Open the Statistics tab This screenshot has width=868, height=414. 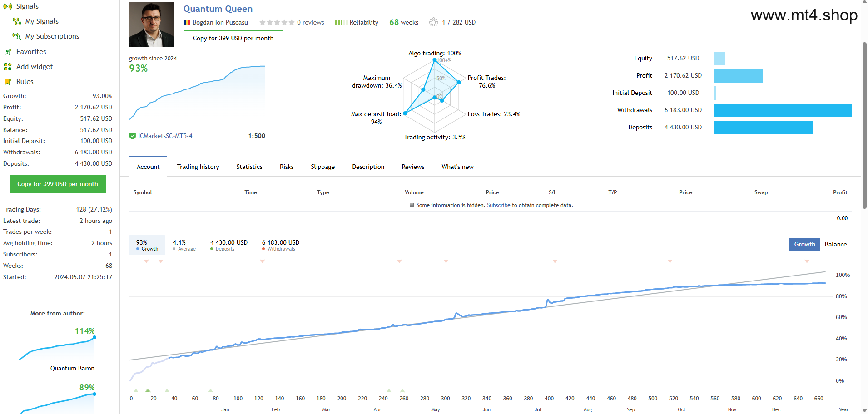249,167
